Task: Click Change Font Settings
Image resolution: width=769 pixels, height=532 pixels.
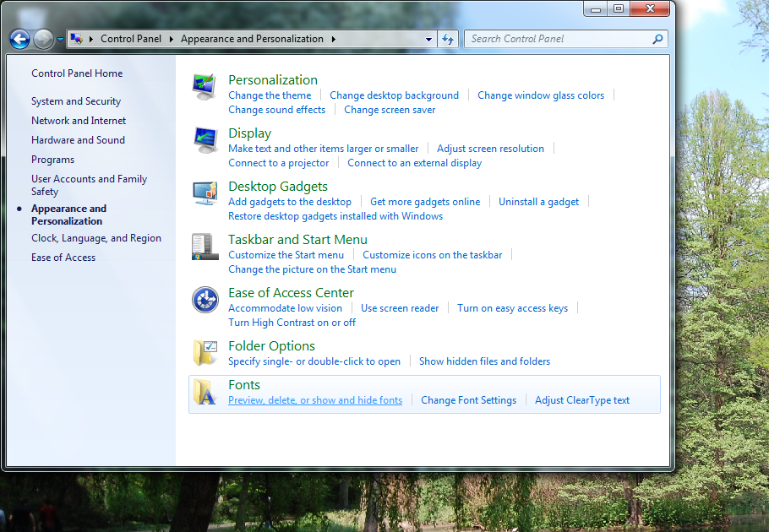Action: point(468,400)
